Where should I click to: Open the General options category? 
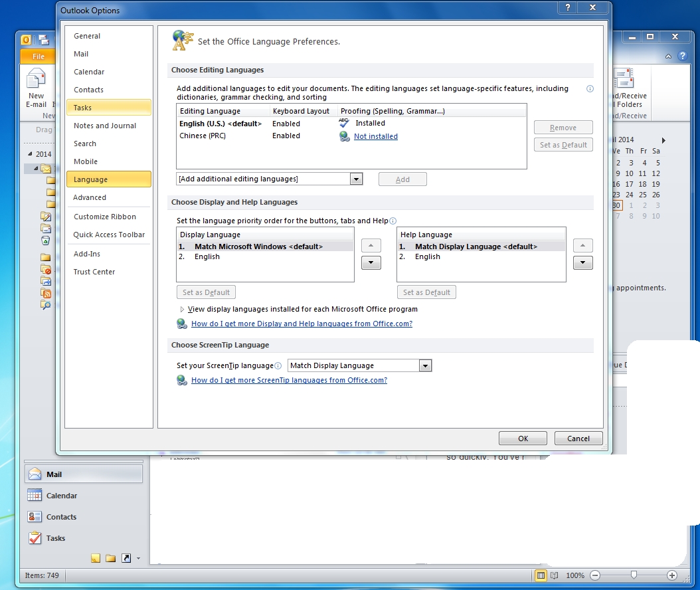click(87, 36)
